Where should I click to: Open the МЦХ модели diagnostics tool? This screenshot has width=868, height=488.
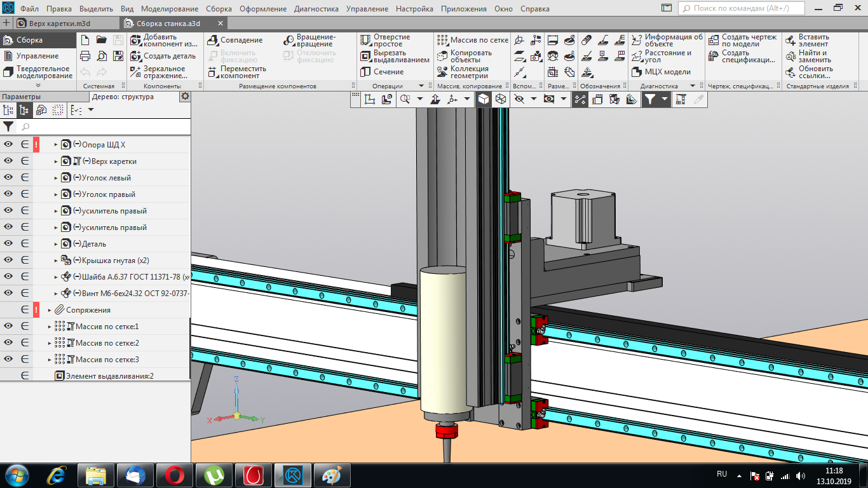[x=637, y=72]
